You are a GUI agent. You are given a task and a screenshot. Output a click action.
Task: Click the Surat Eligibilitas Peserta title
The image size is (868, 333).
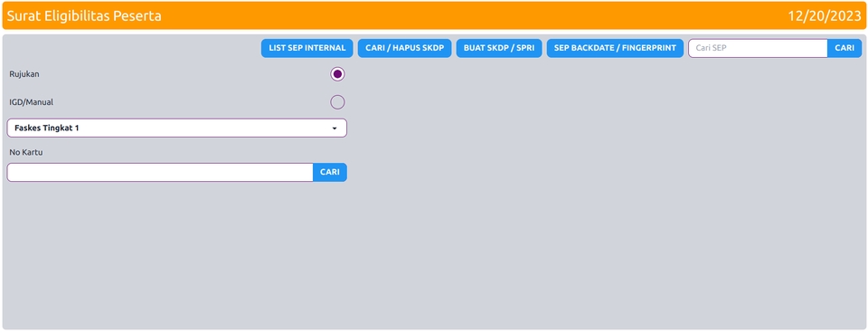(x=84, y=15)
